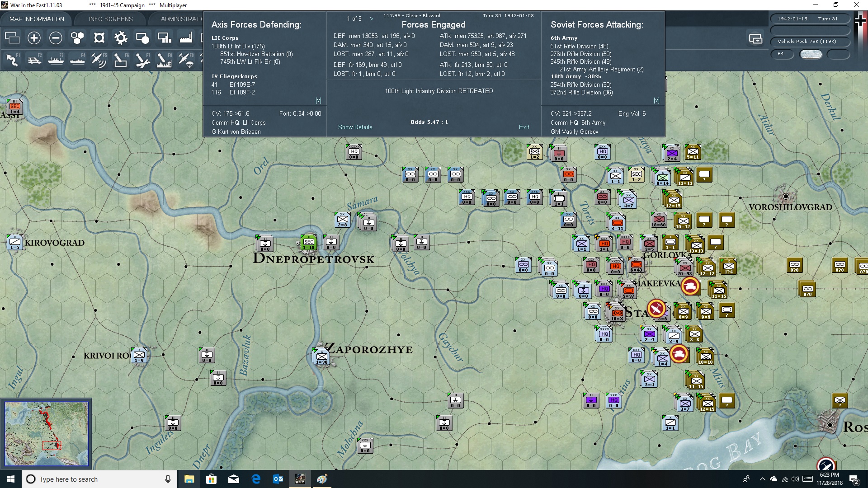
Task: Click the Vehicle Pool status field
Action: [x=810, y=41]
